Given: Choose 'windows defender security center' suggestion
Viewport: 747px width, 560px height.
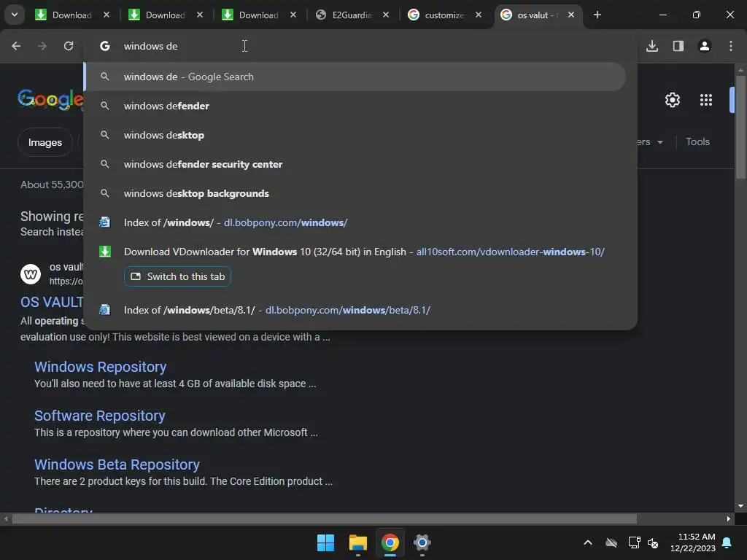Looking at the screenshot, I should [355, 164].
